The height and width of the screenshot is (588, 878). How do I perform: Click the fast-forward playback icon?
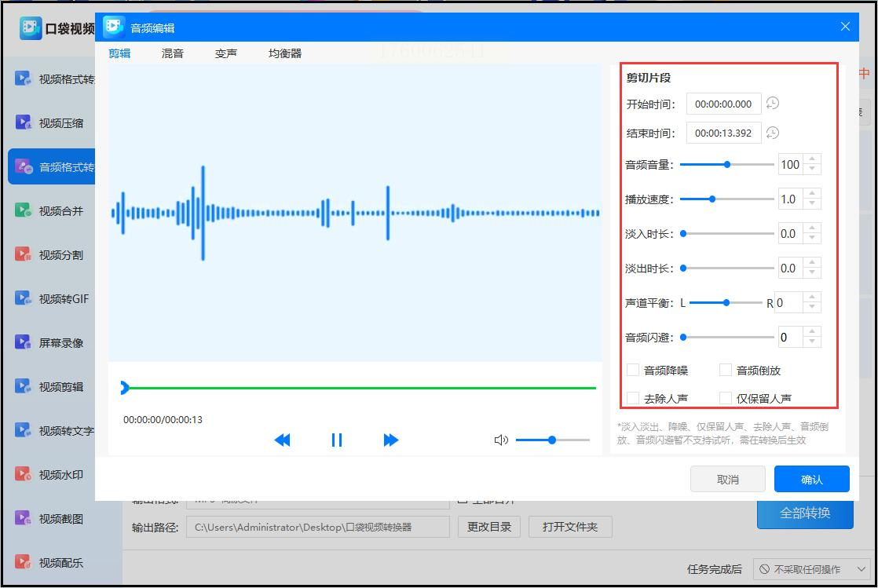click(x=391, y=440)
